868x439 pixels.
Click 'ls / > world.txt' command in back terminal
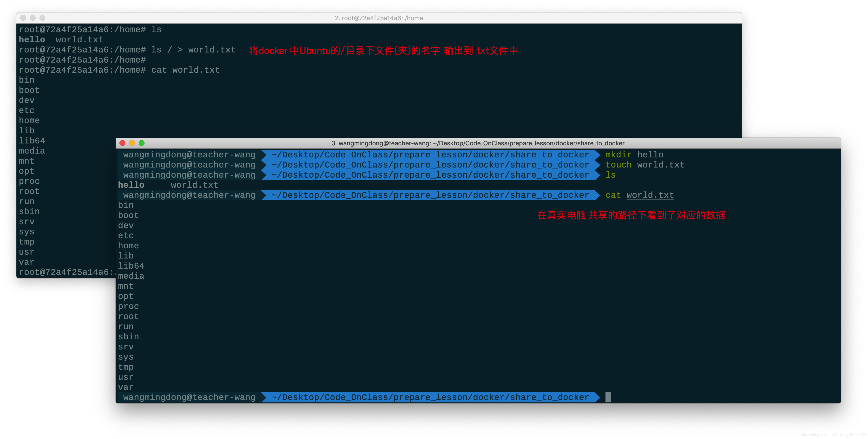[193, 50]
